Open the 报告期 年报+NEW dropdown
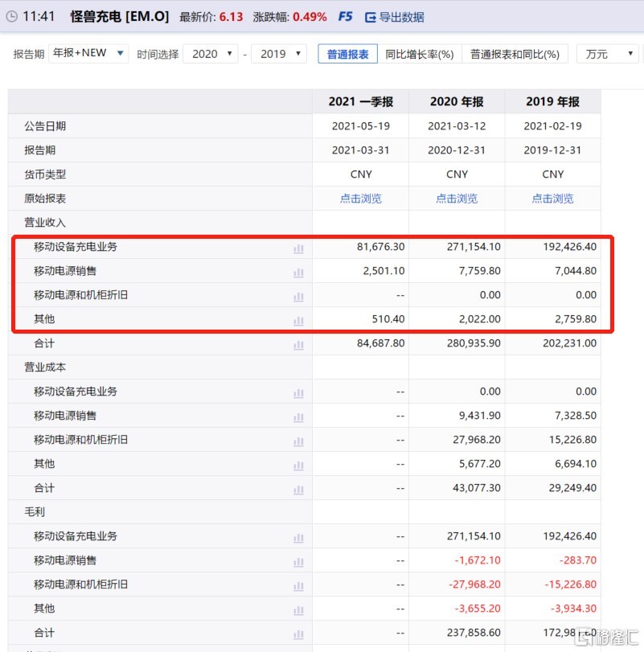Screen dimensions: 644x652 (x=88, y=54)
